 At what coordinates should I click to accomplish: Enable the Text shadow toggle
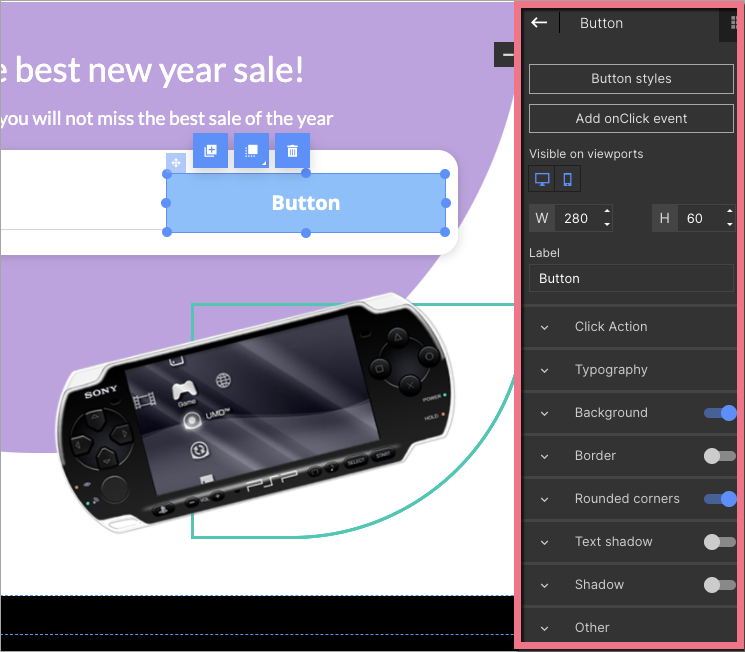(720, 542)
